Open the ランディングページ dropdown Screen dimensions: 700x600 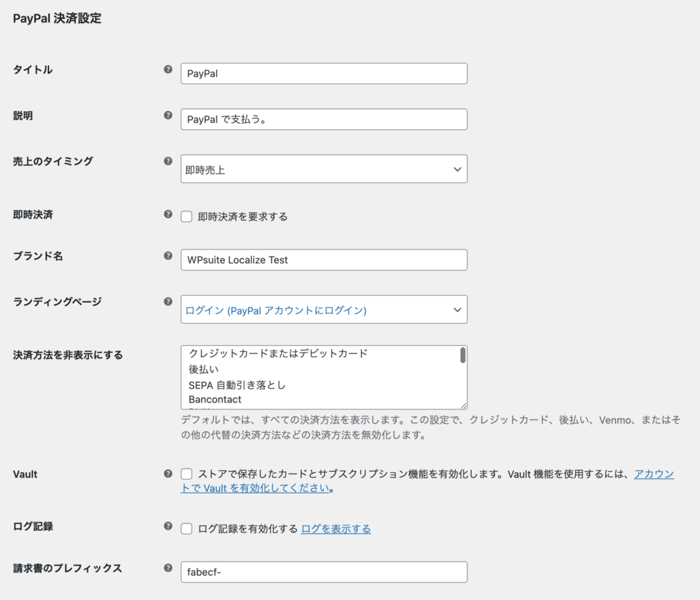[323, 310]
